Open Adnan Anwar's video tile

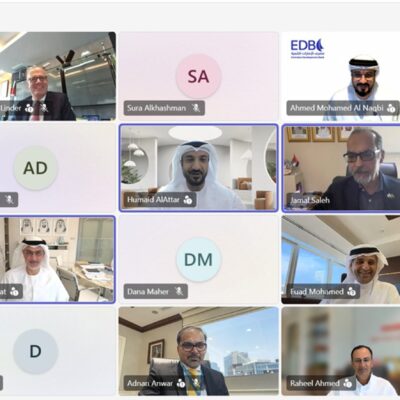click(199, 351)
